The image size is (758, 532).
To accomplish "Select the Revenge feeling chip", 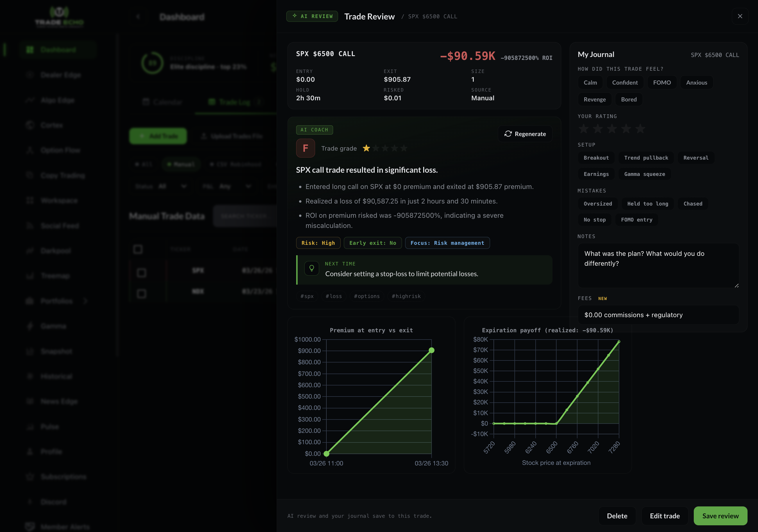I will tap(595, 99).
